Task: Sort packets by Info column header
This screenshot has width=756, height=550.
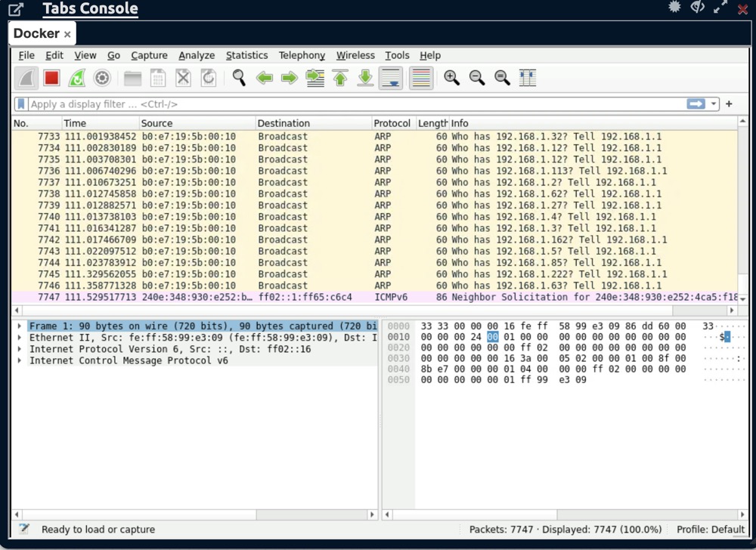Action: click(x=593, y=123)
